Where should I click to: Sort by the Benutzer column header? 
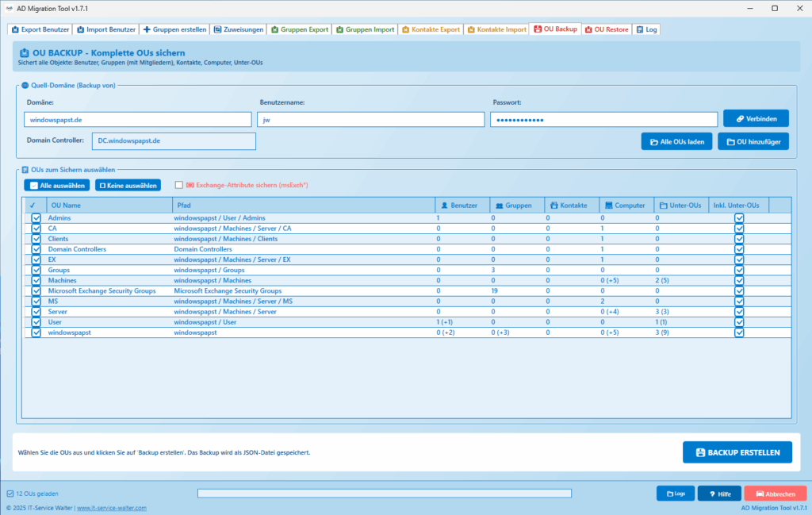click(x=460, y=206)
